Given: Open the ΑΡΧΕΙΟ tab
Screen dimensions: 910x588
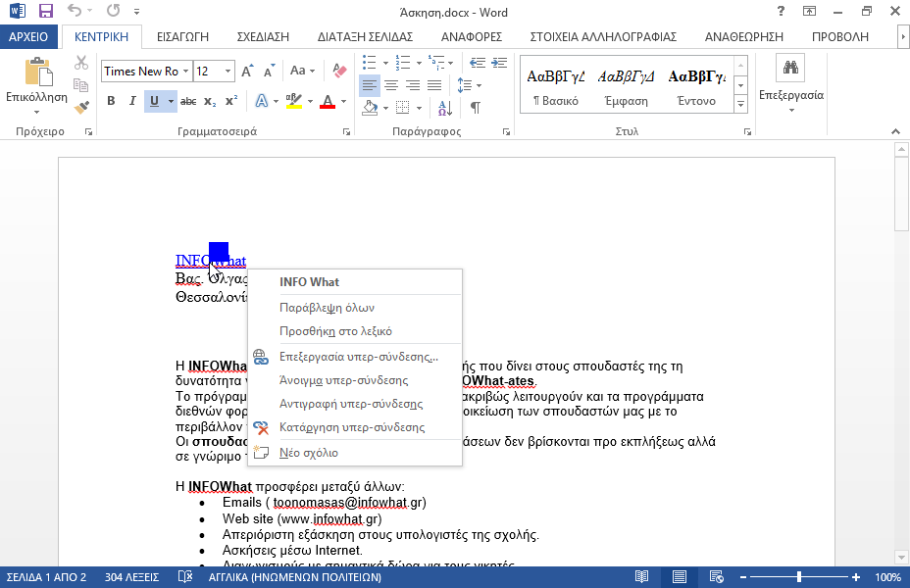Looking at the screenshot, I should (x=28, y=36).
